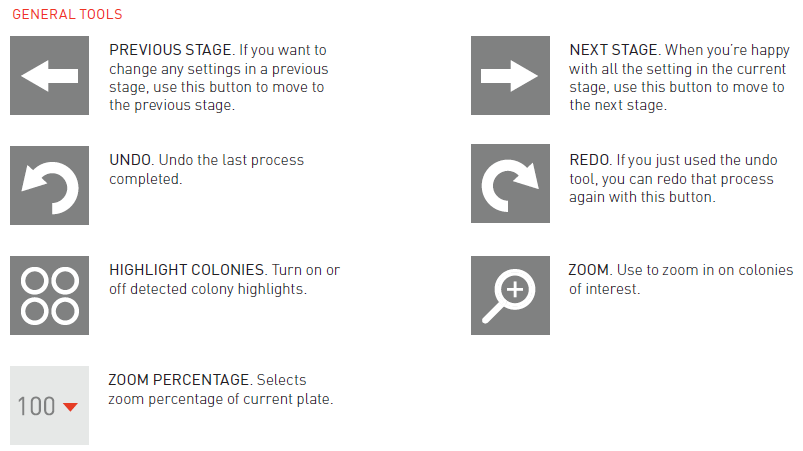
Task: Select the Zoom magnifying glass tool
Action: [510, 295]
